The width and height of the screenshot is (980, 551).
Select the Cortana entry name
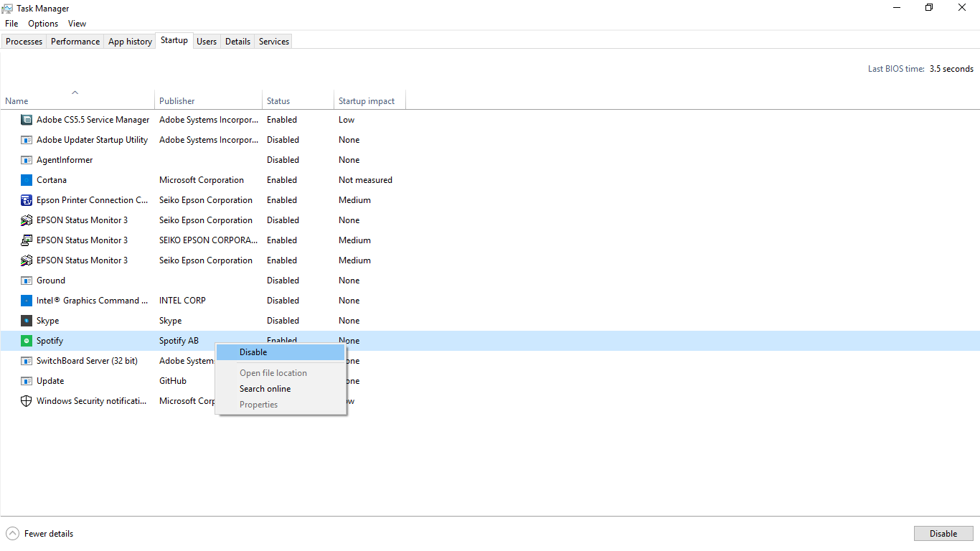(x=52, y=180)
